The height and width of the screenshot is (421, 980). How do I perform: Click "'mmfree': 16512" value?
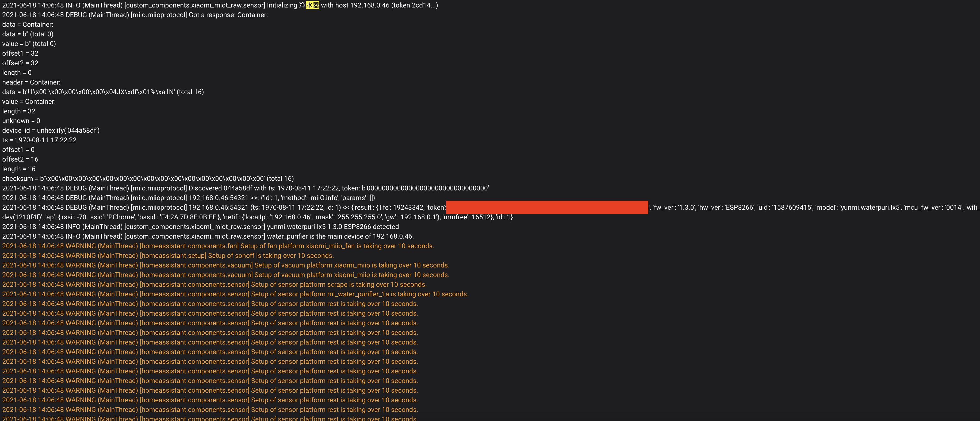[466, 217]
